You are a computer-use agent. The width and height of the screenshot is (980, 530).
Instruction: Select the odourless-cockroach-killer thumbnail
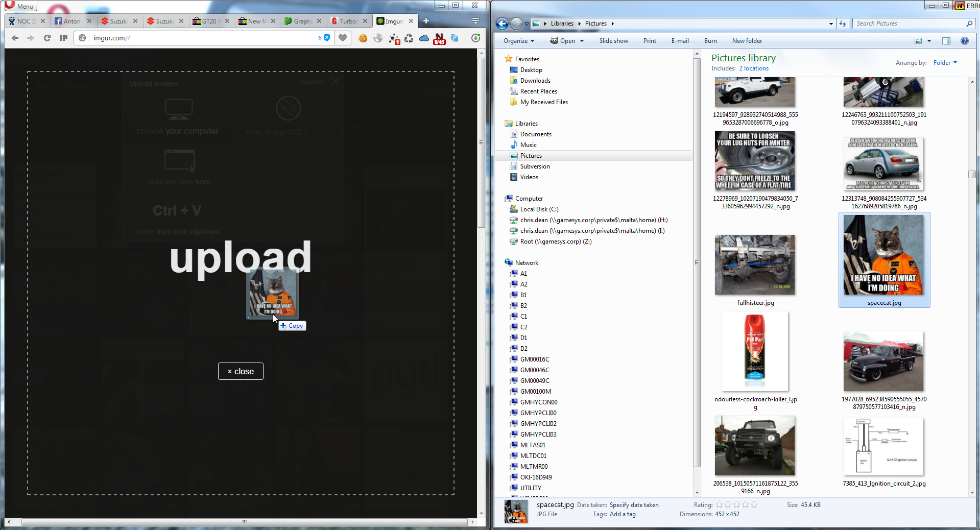(x=755, y=352)
